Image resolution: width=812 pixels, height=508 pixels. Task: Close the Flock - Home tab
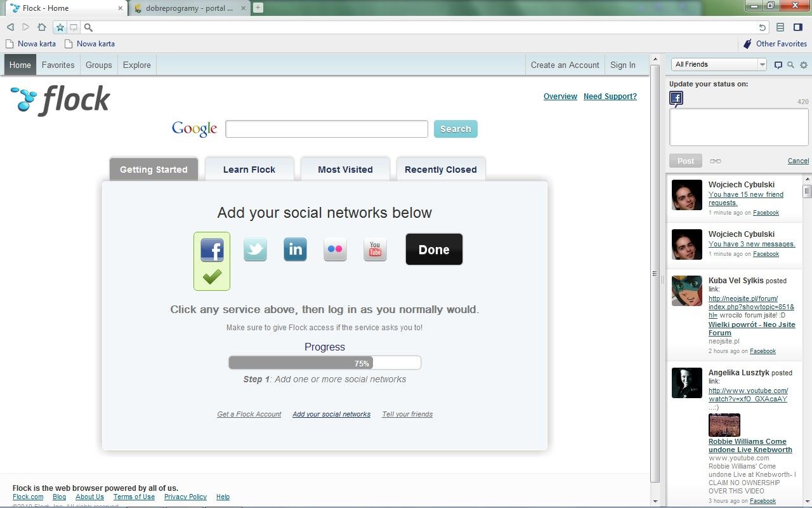pyautogui.click(x=121, y=8)
